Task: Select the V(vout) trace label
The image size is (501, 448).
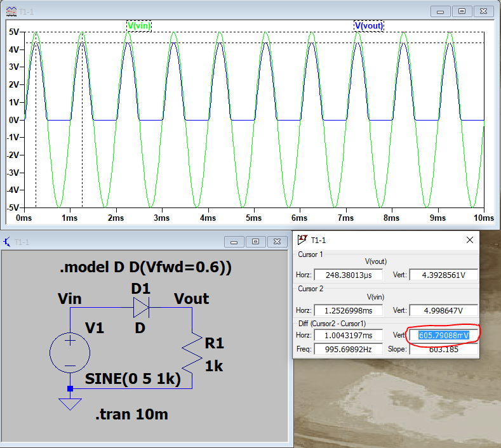Action: (x=368, y=26)
